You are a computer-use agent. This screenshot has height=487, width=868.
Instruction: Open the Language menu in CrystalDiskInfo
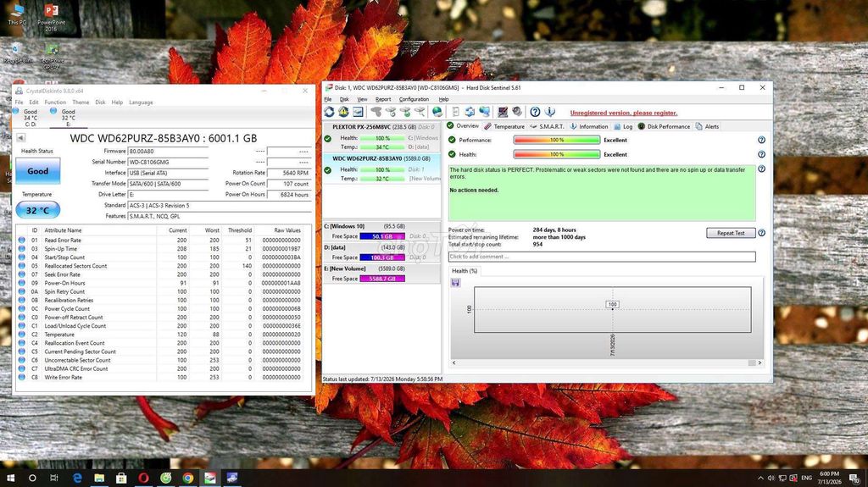click(x=141, y=102)
